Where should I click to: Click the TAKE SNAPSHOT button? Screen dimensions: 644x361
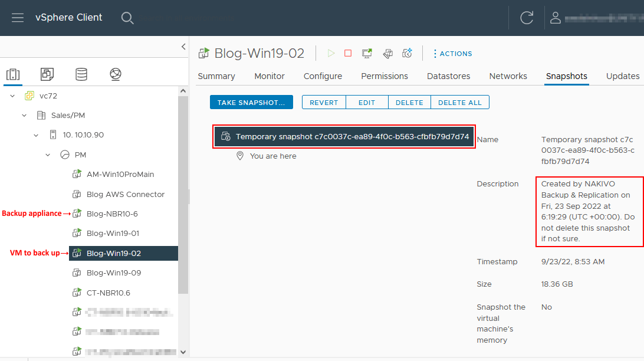point(251,103)
